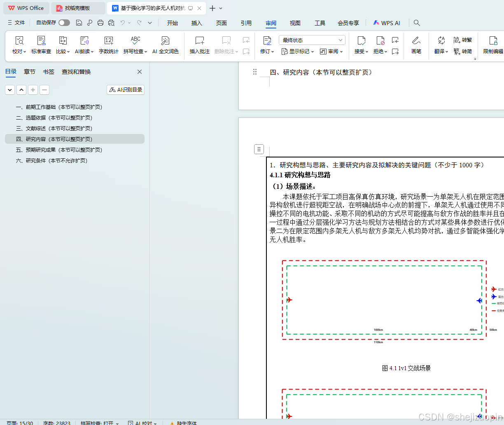The height and width of the screenshot is (425, 504).
Task: Click 转简 convert to simplified
Action: click(463, 52)
